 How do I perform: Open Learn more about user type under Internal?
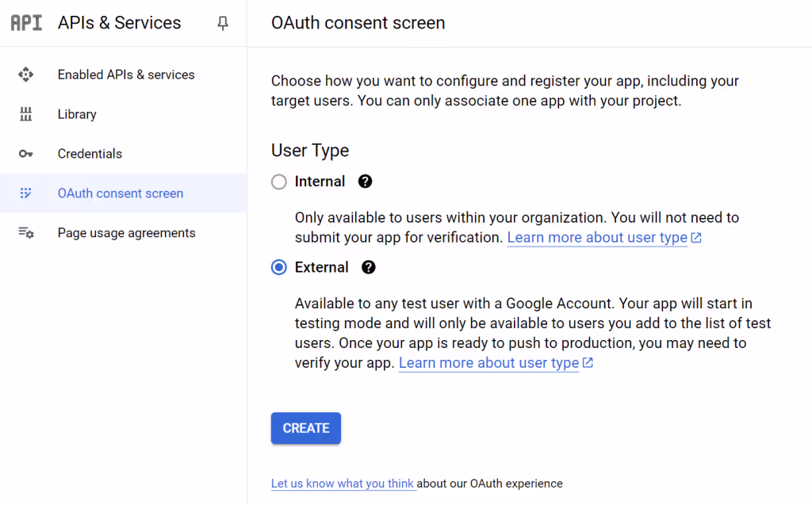click(597, 238)
